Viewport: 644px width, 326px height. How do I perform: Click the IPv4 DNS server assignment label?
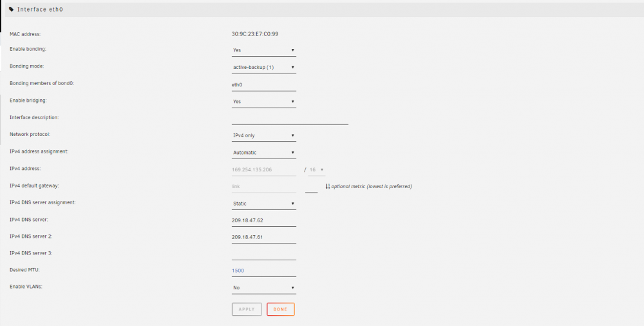tap(43, 202)
